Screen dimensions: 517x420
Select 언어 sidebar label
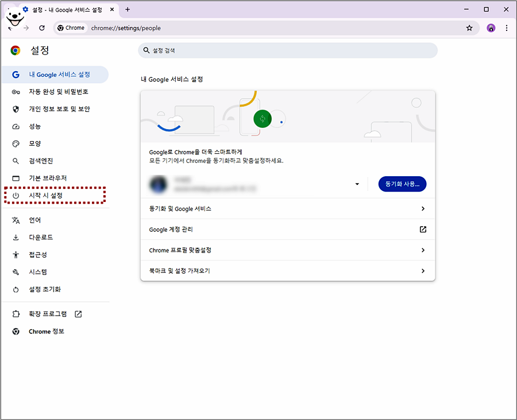pyautogui.click(x=35, y=220)
